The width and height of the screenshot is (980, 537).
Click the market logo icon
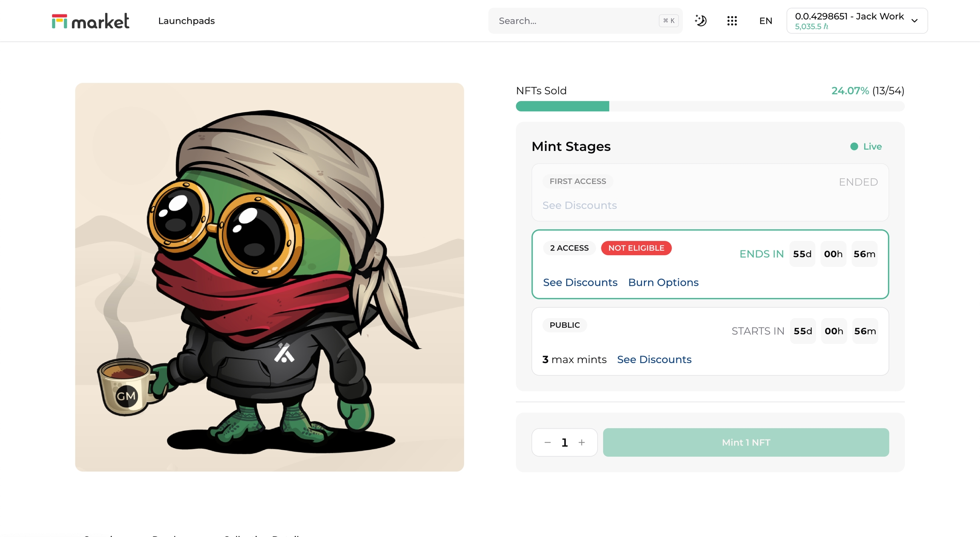pyautogui.click(x=60, y=21)
